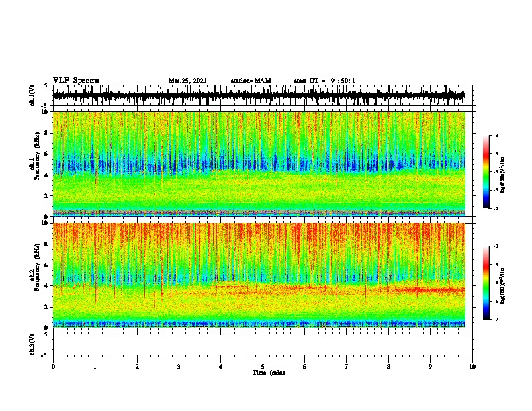The image size is (532, 411).
Task: Click the time axis tick label "0"
Action: coord(53,367)
